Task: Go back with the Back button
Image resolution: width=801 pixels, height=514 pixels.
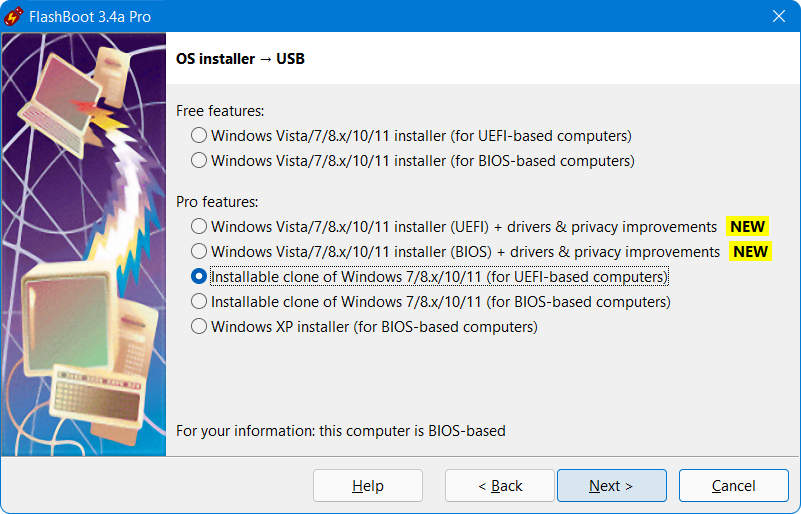Action: [500, 486]
